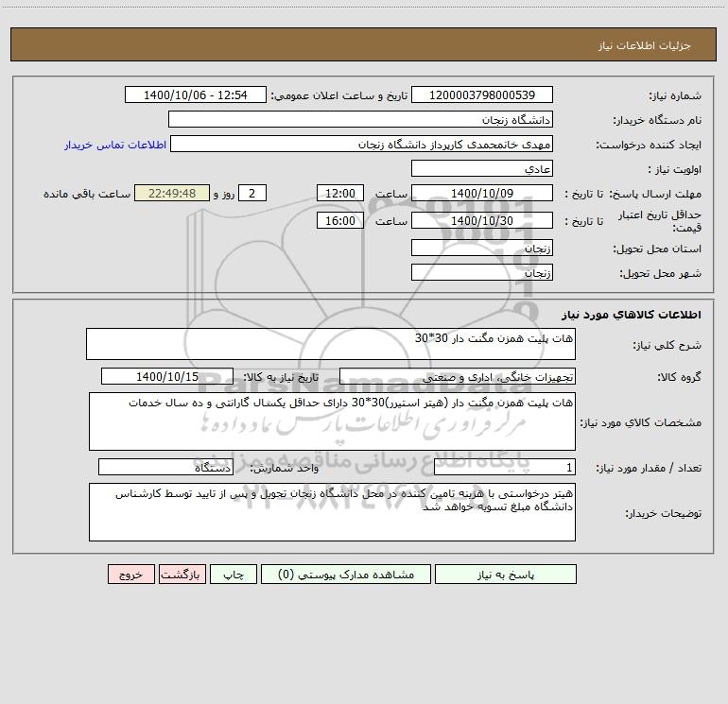Click the general description box هات پلیت همزن
728x704 pixels.
(331, 344)
